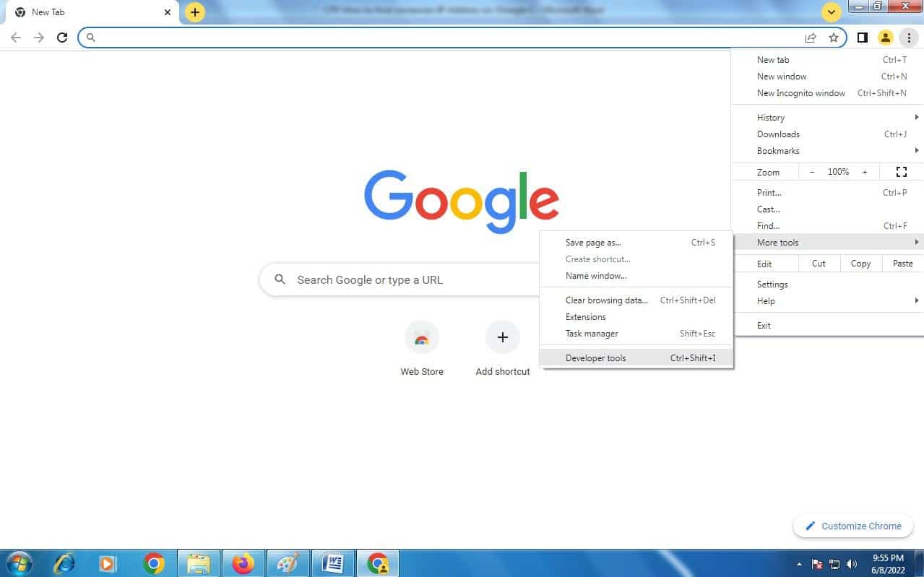This screenshot has width=924, height=577.
Task: Expand the More tools submenu arrow
Action: [916, 242]
